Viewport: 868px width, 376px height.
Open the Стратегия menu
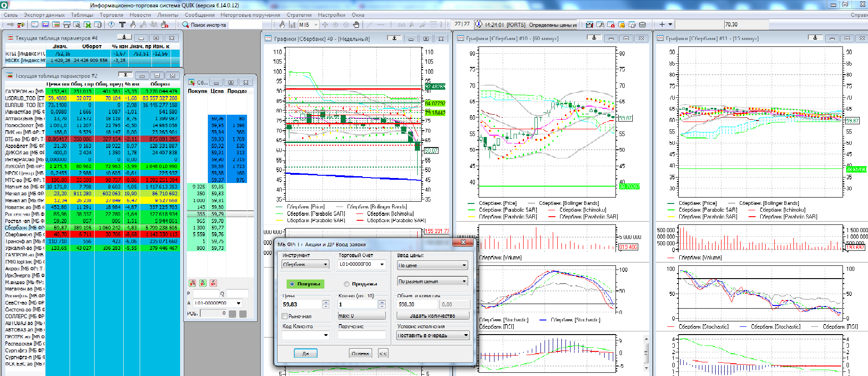299,15
